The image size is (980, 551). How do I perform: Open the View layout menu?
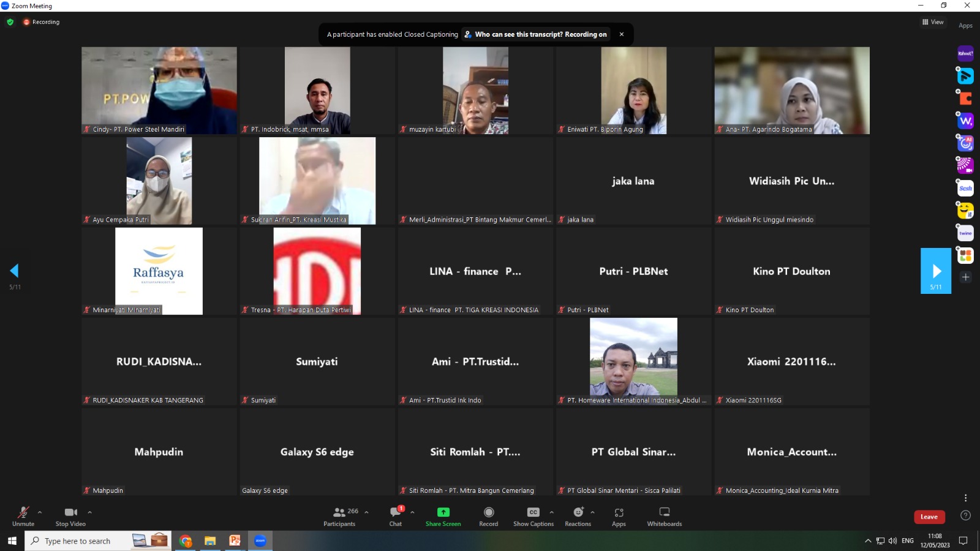coord(933,22)
